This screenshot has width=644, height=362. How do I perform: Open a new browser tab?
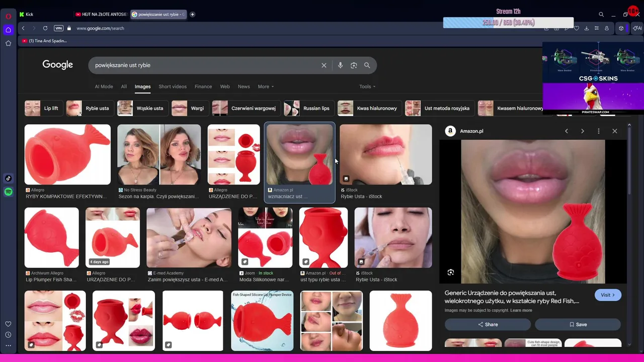click(x=192, y=14)
